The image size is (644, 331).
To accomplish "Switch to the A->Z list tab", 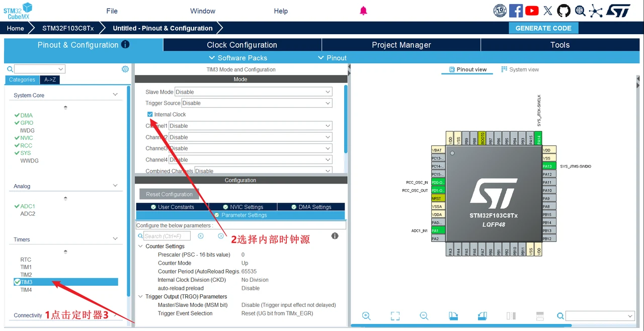I will 50,79.
